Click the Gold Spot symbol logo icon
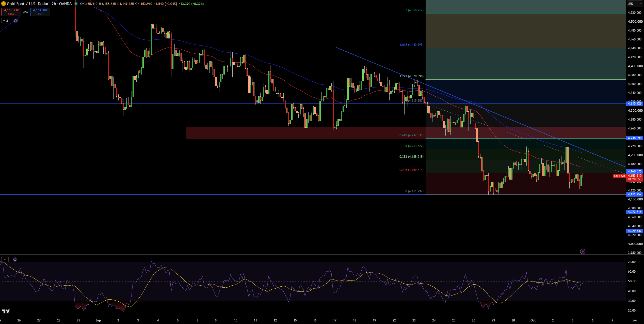The height and width of the screenshot is (324, 644). click(x=3, y=4)
